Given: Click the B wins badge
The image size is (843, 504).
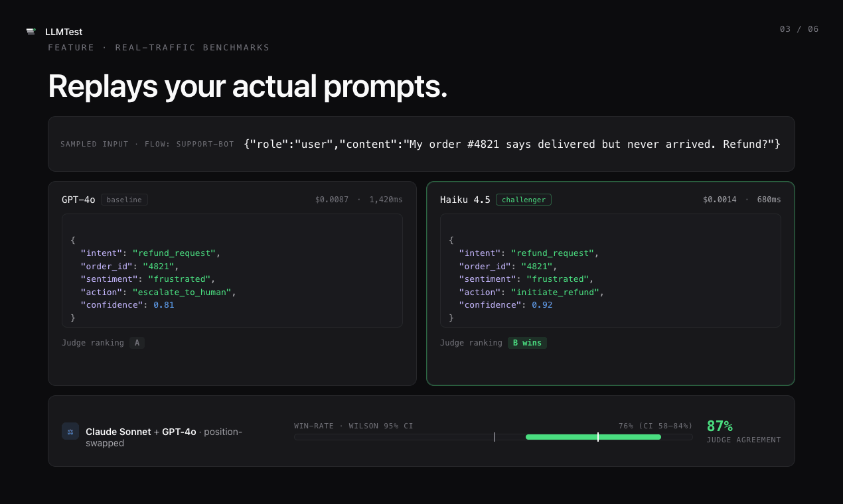Looking at the screenshot, I should coord(527,343).
